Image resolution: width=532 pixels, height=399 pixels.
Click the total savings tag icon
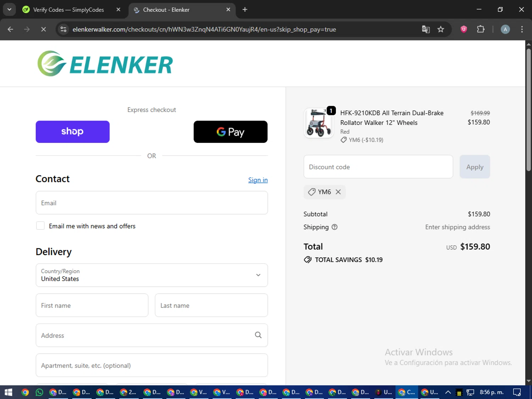pyautogui.click(x=307, y=260)
